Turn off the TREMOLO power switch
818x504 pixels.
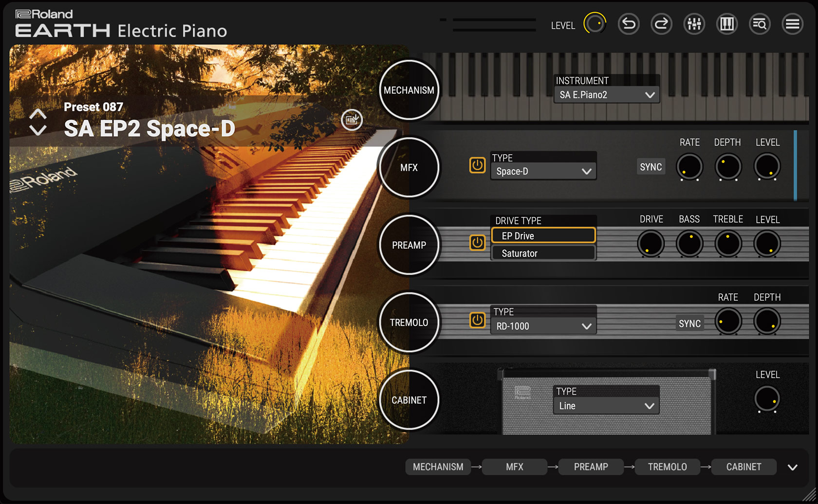click(477, 320)
